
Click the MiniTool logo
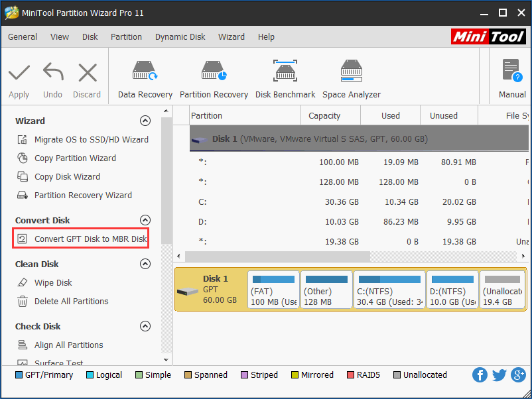tap(488, 36)
